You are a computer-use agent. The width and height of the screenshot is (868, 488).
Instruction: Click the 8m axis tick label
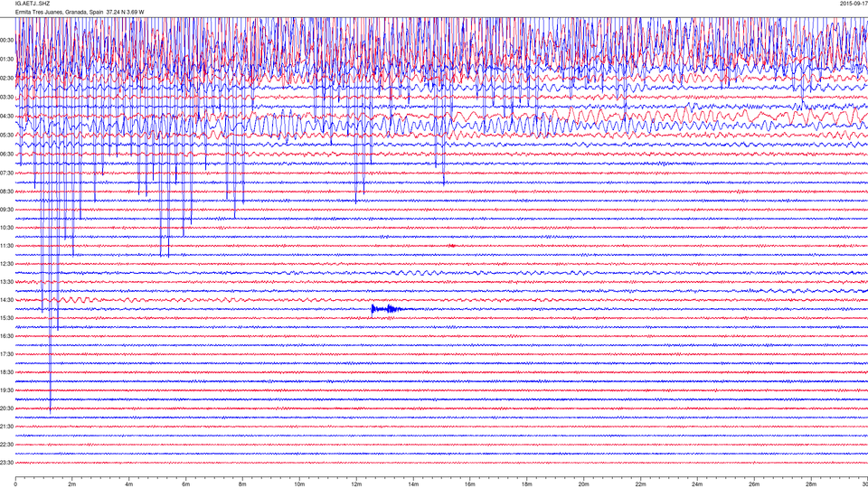(242, 484)
